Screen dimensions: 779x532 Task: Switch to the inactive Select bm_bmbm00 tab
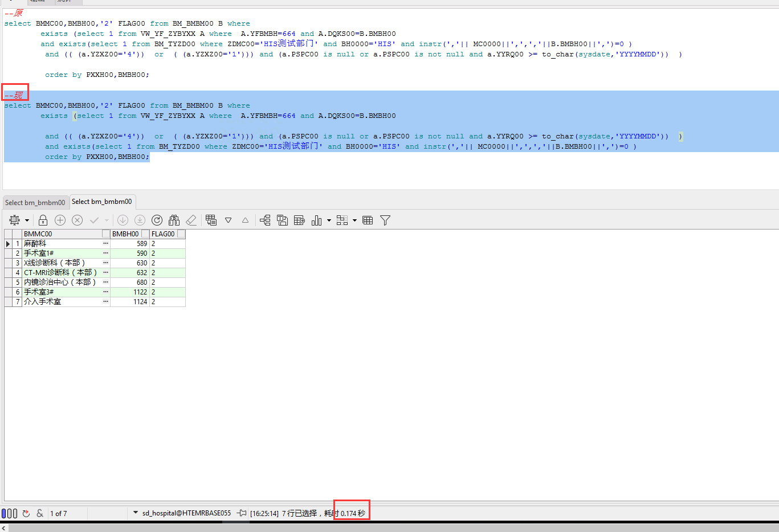35,202
